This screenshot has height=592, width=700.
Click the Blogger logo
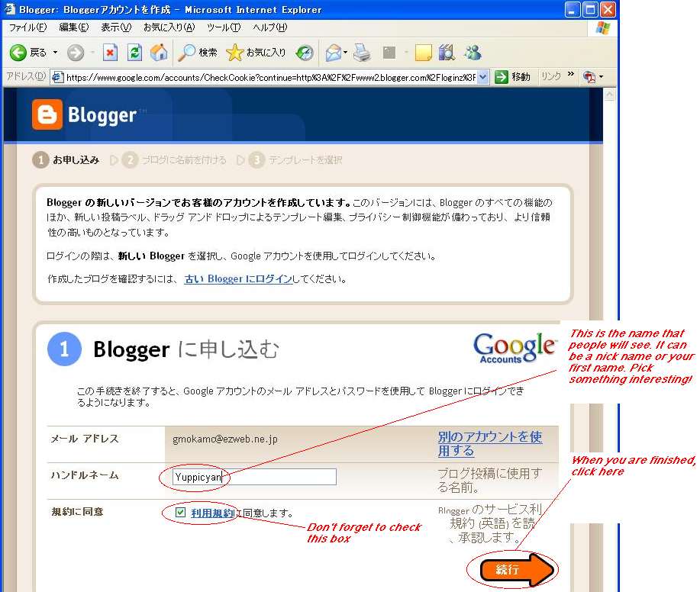85,114
